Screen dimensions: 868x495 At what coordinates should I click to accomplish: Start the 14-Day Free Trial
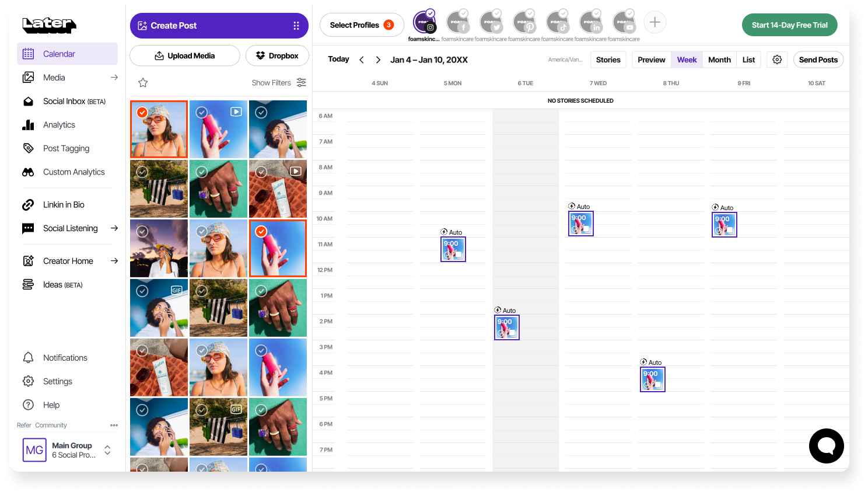pyautogui.click(x=790, y=25)
